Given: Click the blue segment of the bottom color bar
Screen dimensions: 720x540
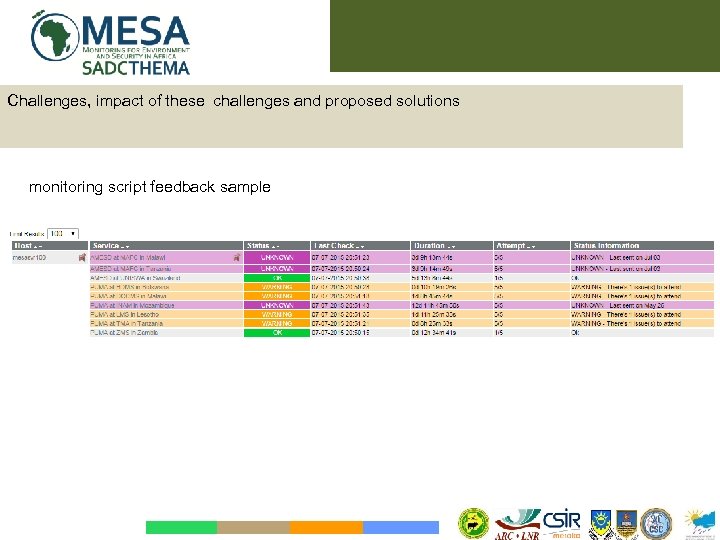Looking at the screenshot, I should point(401,527).
